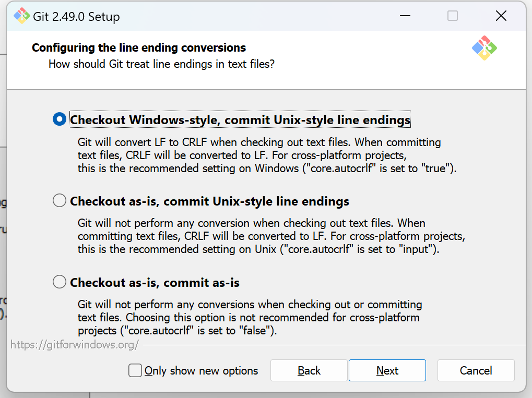532x398 pixels.
Task: Click the 'Only show new options' label text
Action: pos(201,370)
